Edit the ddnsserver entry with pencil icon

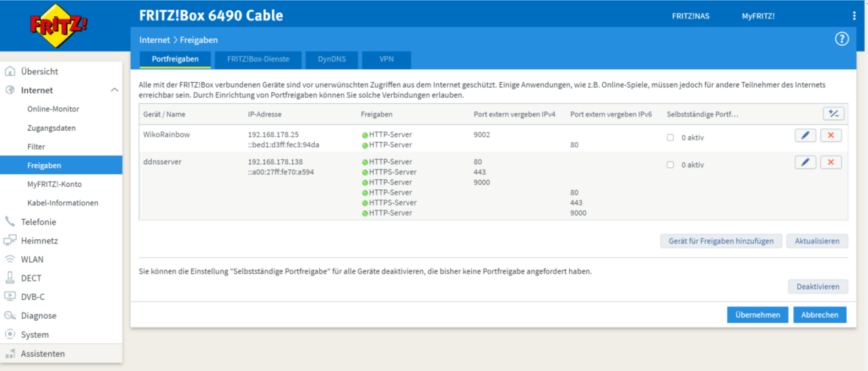805,163
